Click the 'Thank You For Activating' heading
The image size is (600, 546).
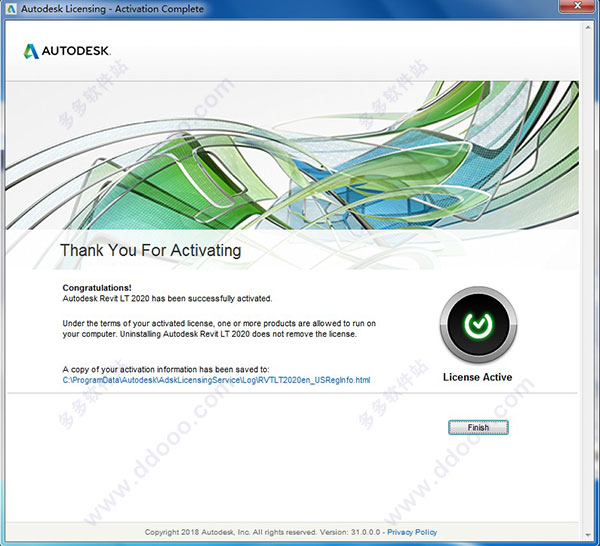click(x=151, y=250)
